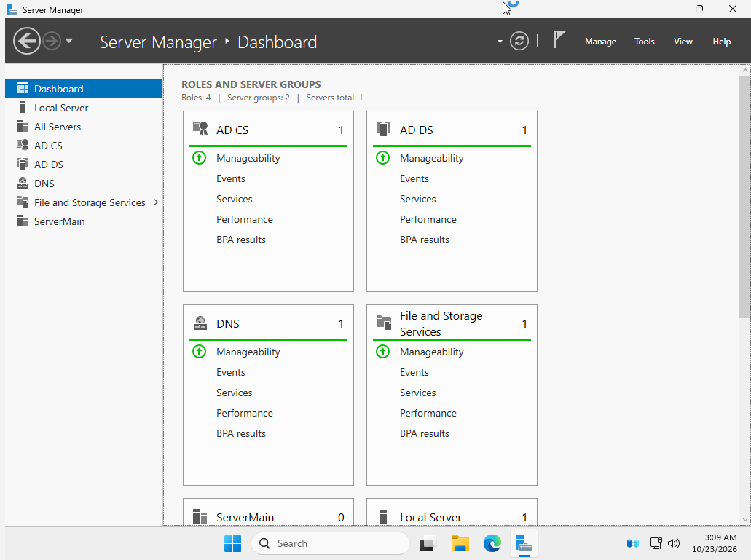Click the Dashboard sidebar icon

(x=23, y=88)
